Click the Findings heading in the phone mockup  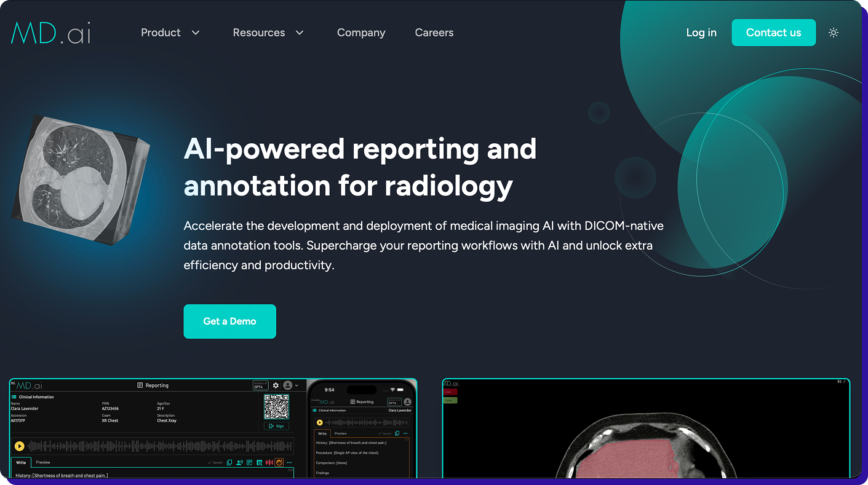click(x=322, y=473)
